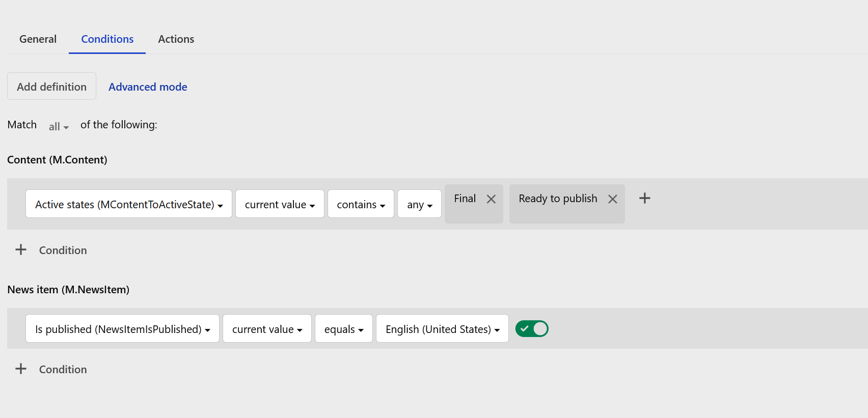Switch to Advanced mode
The width and height of the screenshot is (868, 418).
tap(148, 87)
